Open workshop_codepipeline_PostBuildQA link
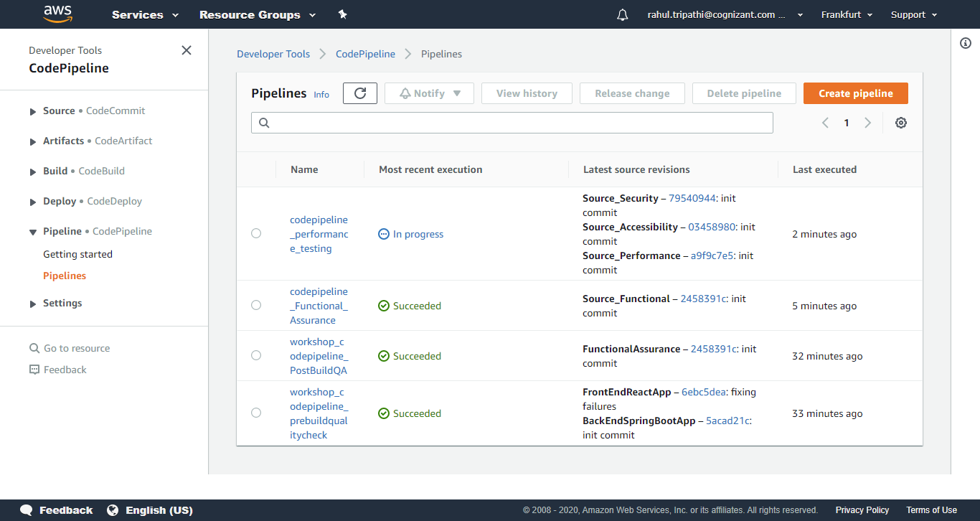 (319, 356)
